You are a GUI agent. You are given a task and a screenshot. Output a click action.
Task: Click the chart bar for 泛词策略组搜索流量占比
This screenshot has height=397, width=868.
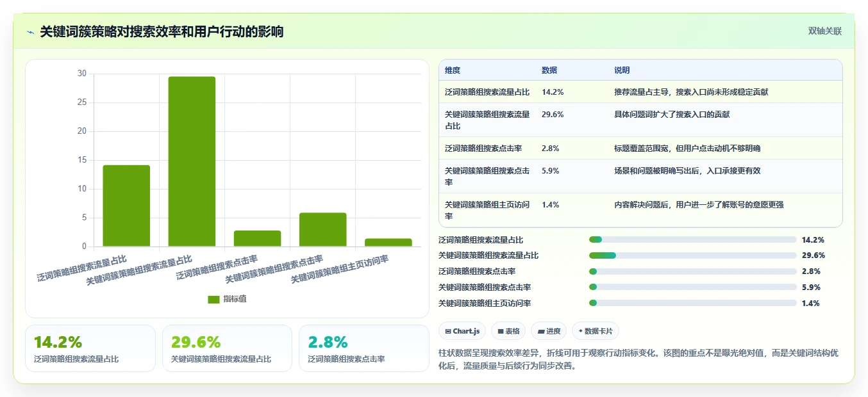126,206
